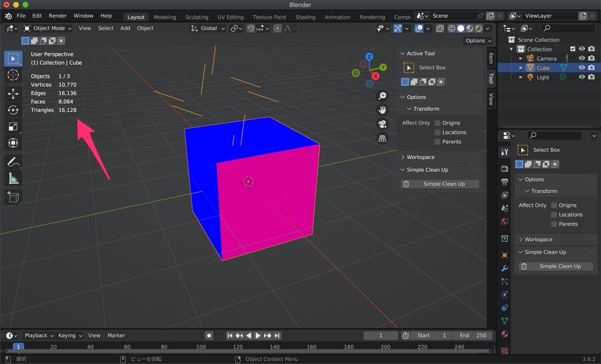The height and width of the screenshot is (364, 601).
Task: Activate the Add Cube tool
Action: tap(13, 197)
